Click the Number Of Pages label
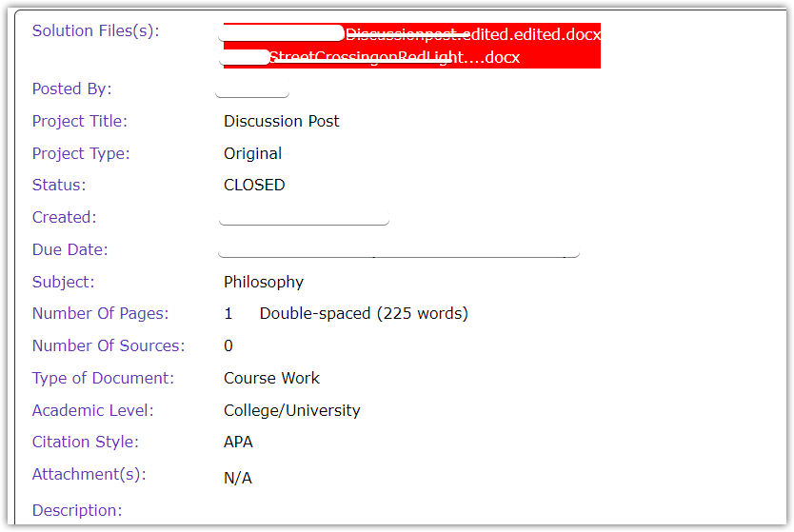The width and height of the screenshot is (794, 532). 100,314
